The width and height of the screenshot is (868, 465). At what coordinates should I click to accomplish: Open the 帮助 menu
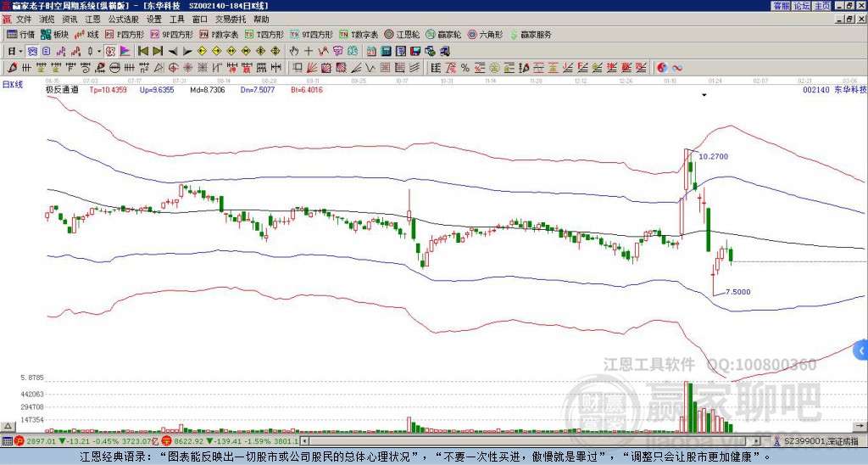tap(261, 20)
